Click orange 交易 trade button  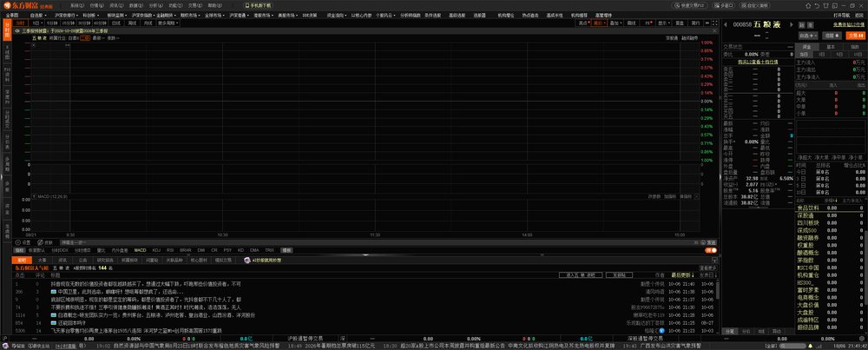855,35
